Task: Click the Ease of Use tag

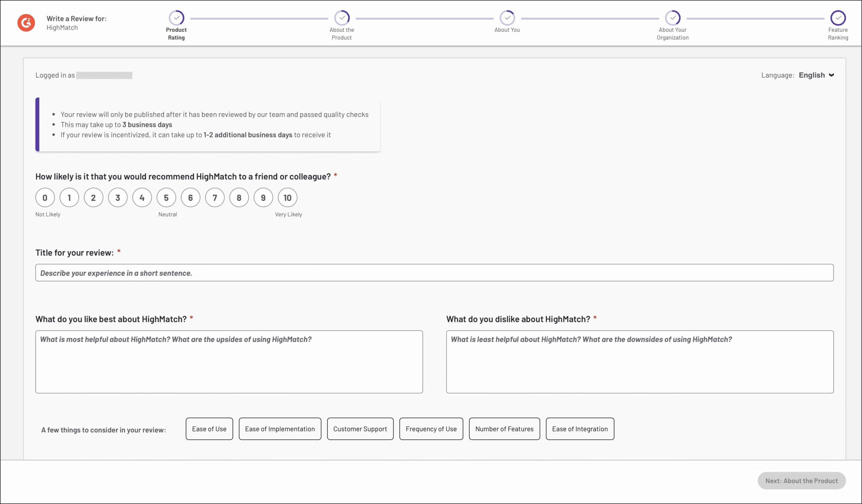Action: coord(209,429)
